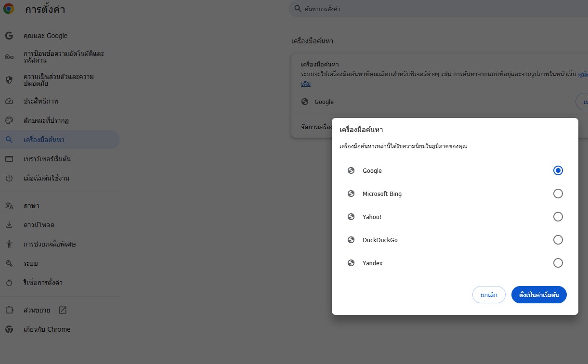Screen dimensions: 588x364
Task: Open เกี่ยวกับ Chrome page
Action: pos(60,329)
